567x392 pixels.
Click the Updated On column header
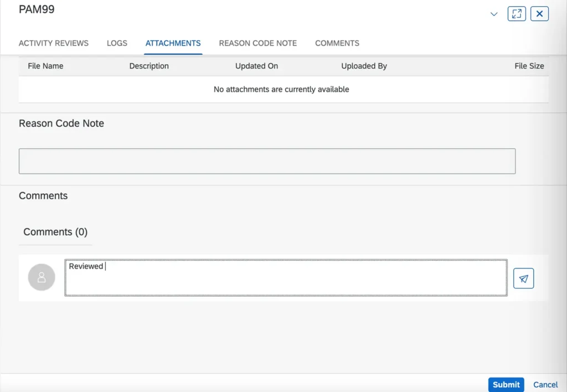point(256,66)
